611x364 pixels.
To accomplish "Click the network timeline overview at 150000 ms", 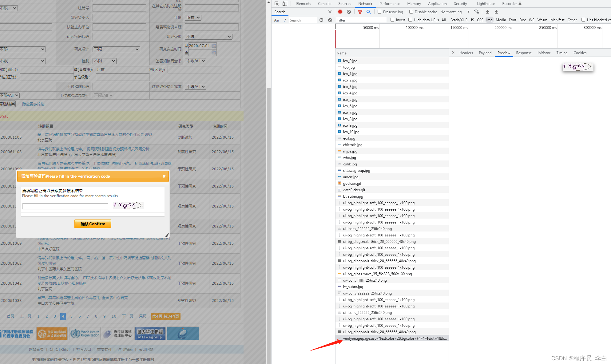I will (x=468, y=36).
